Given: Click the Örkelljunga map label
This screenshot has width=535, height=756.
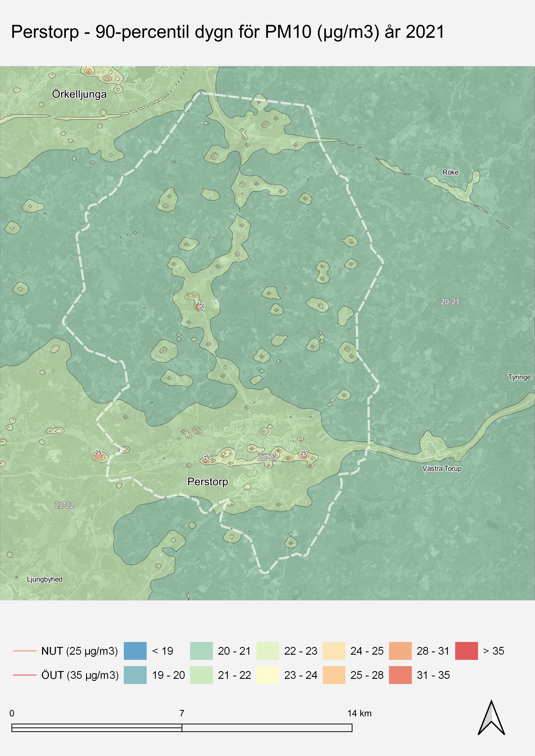Looking at the screenshot, I should (x=79, y=94).
